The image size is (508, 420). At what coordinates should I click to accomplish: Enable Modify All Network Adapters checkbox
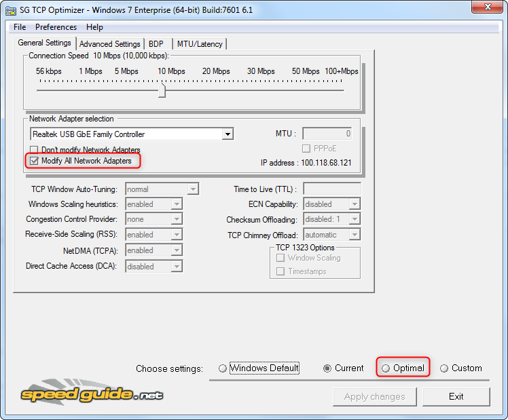tap(35, 161)
